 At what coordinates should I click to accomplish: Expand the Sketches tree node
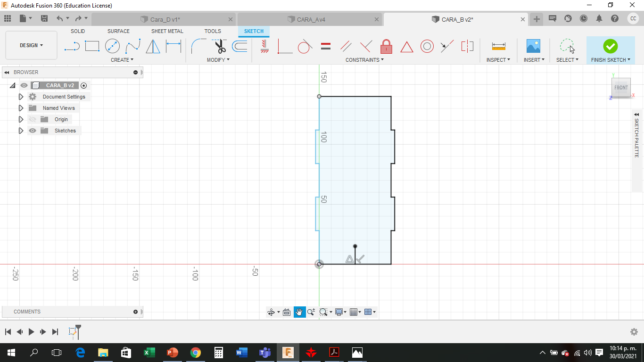coord(21,131)
